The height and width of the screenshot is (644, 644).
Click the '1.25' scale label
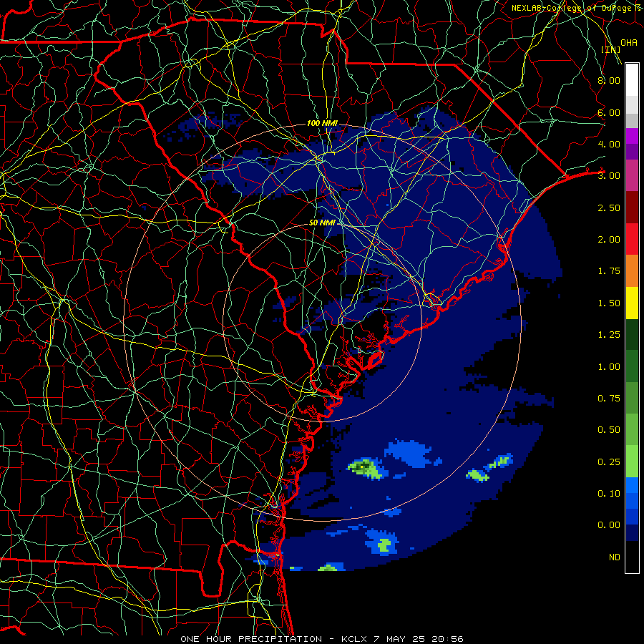(x=609, y=335)
